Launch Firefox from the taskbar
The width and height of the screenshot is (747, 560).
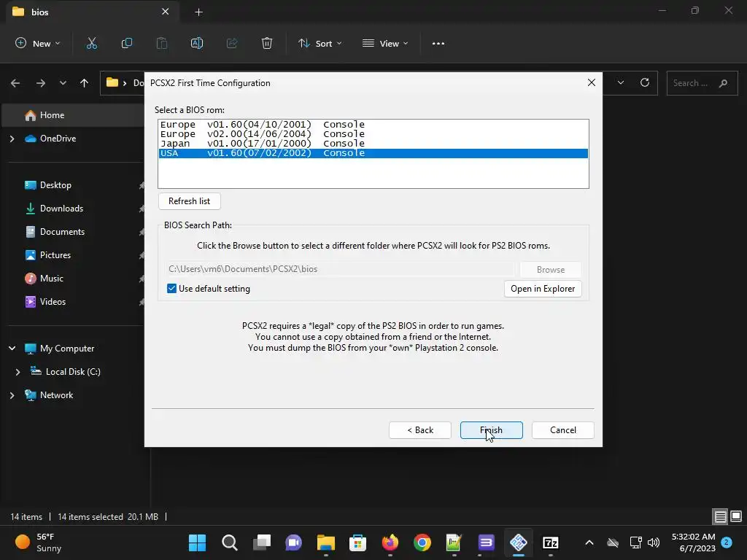390,542
